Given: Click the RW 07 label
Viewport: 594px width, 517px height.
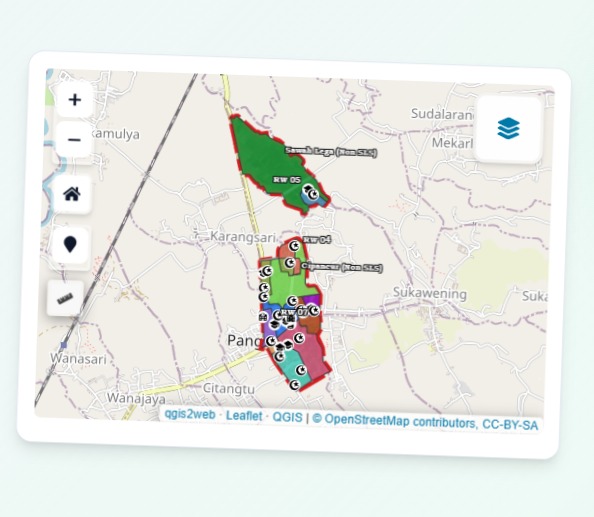Looking at the screenshot, I should coord(294,312).
